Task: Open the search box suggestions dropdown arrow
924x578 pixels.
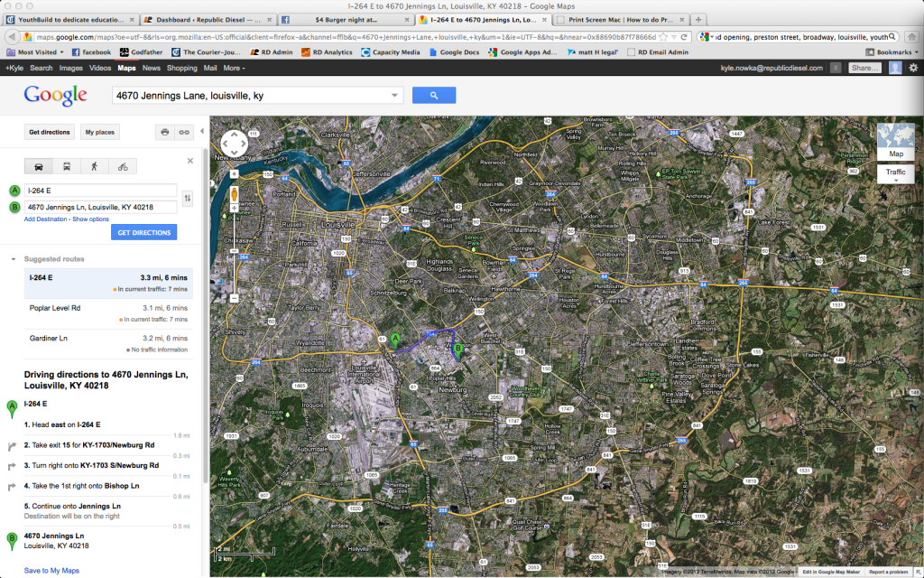Action: pos(395,96)
